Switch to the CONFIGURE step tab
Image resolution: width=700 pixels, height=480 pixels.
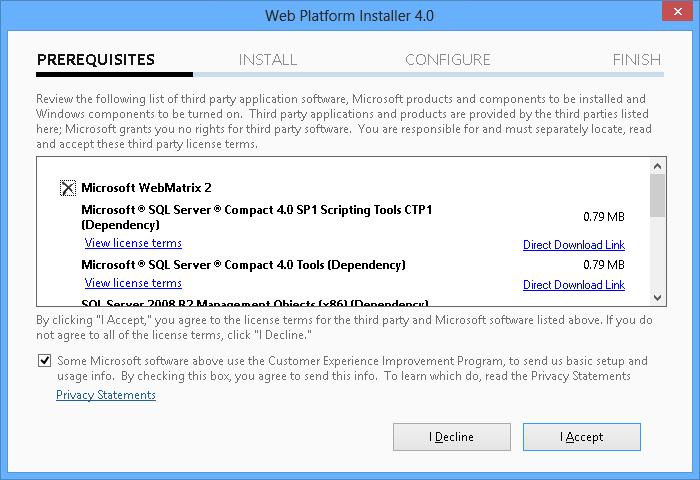click(447, 60)
